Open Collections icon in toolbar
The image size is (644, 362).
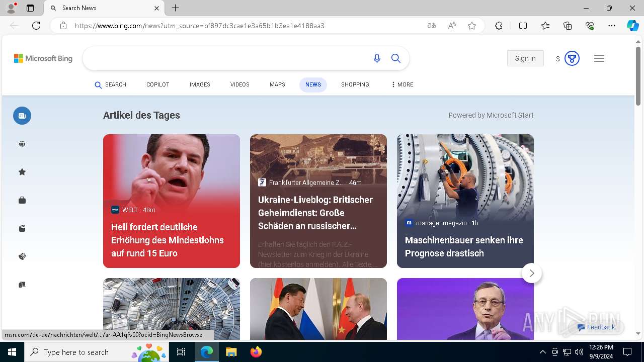pos(568,26)
